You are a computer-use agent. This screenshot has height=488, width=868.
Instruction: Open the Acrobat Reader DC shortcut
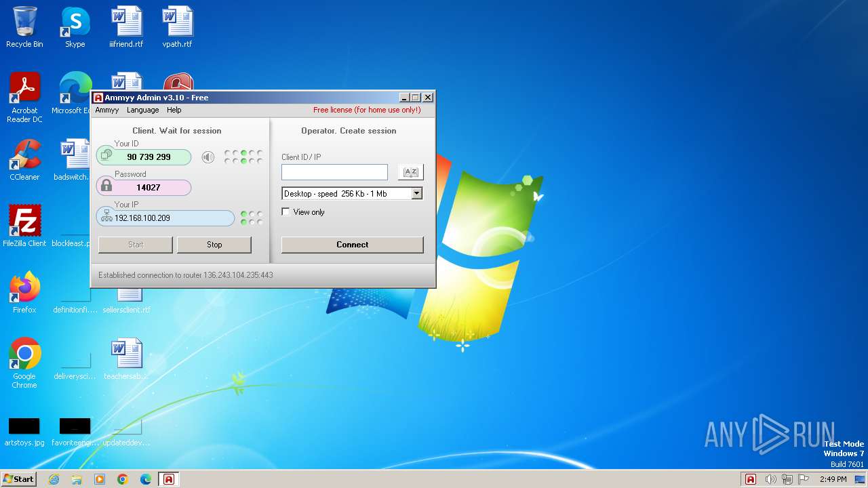point(24,98)
